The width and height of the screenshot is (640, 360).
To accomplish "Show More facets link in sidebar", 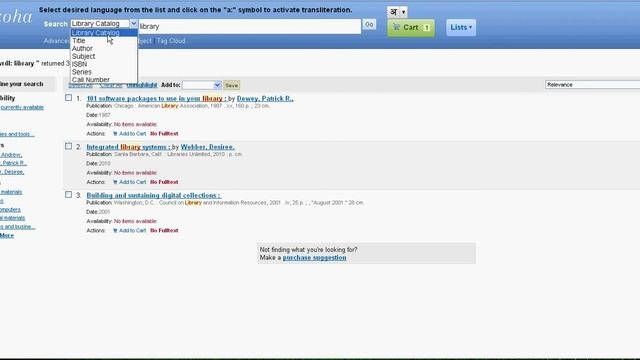I will click(x=7, y=236).
